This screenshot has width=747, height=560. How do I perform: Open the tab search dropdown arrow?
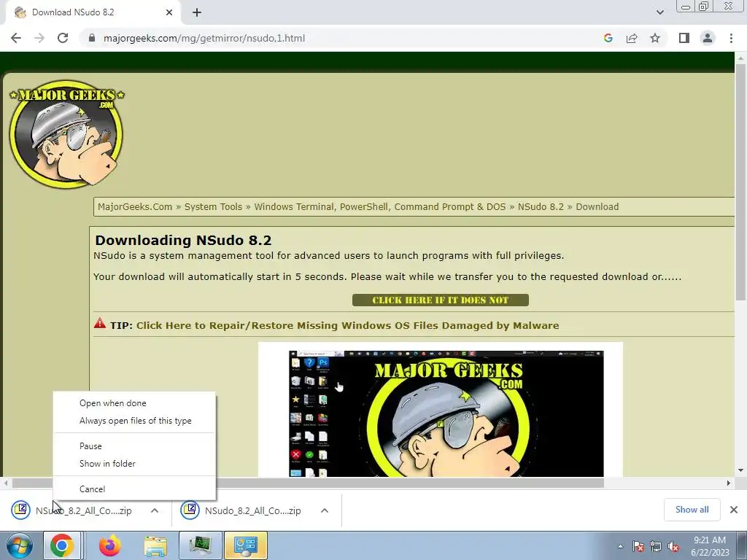[659, 12]
